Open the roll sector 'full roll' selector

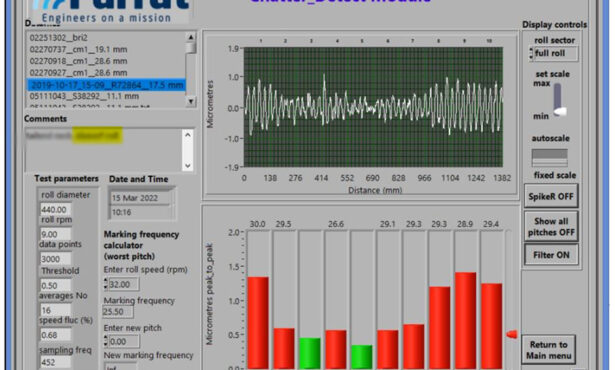(x=555, y=53)
